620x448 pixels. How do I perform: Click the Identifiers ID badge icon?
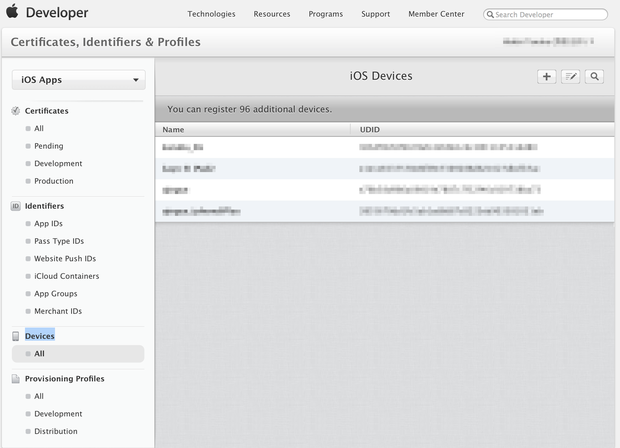coord(15,206)
